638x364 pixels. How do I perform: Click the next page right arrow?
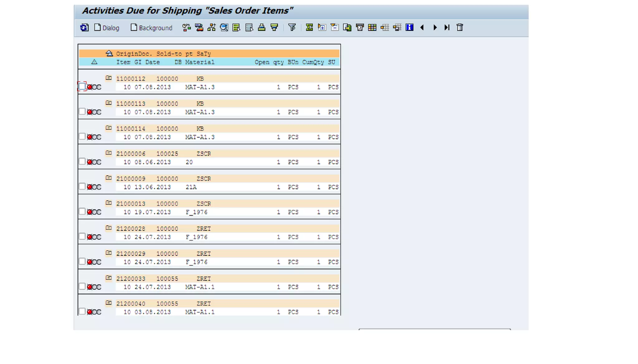435,28
